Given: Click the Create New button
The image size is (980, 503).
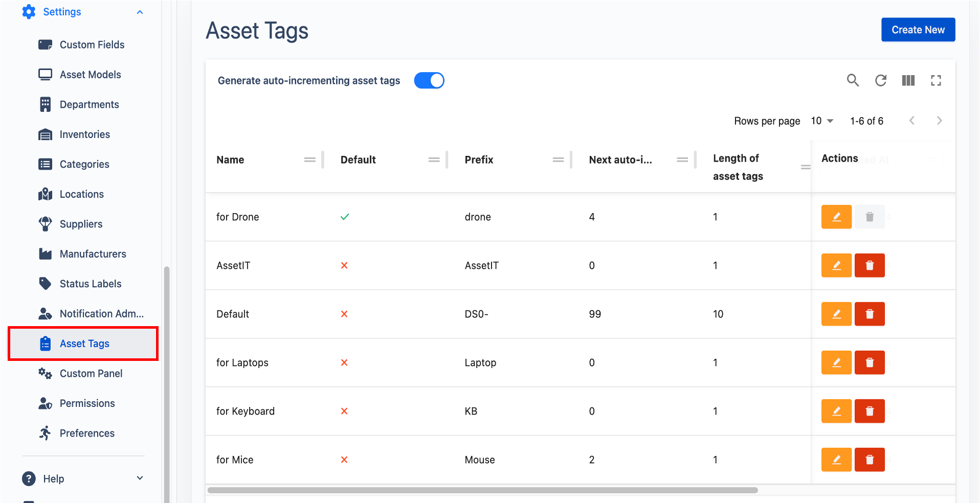Looking at the screenshot, I should pyautogui.click(x=918, y=30).
